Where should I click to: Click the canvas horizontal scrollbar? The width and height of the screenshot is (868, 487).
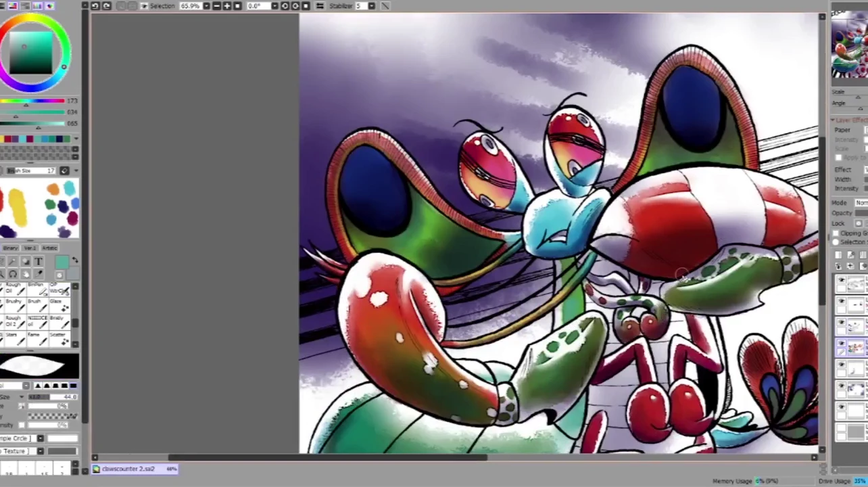coord(454,458)
